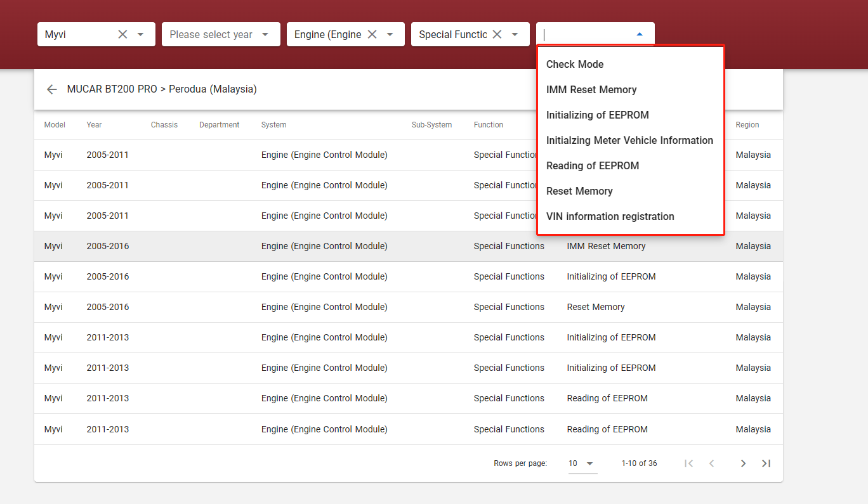This screenshot has height=504, width=868.
Task: Jump to the last page icon
Action: [x=766, y=463]
